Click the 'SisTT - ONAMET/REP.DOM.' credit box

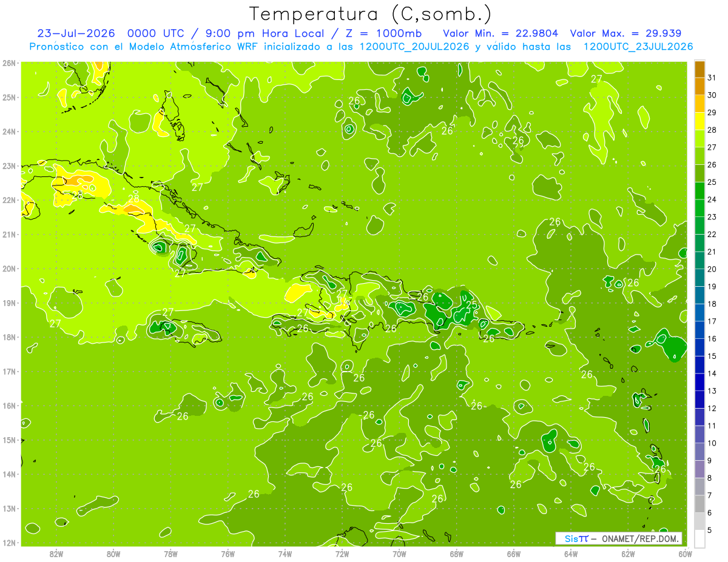[619, 538]
